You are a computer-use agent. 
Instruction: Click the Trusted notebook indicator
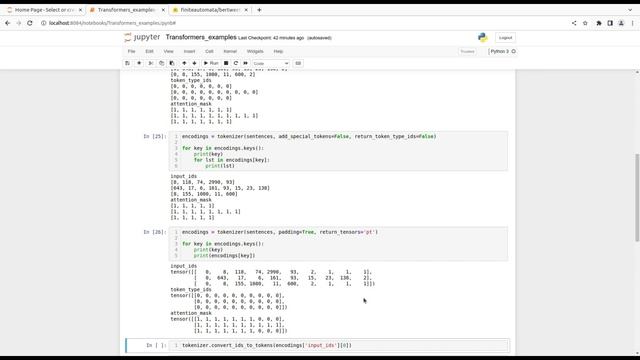click(x=468, y=51)
